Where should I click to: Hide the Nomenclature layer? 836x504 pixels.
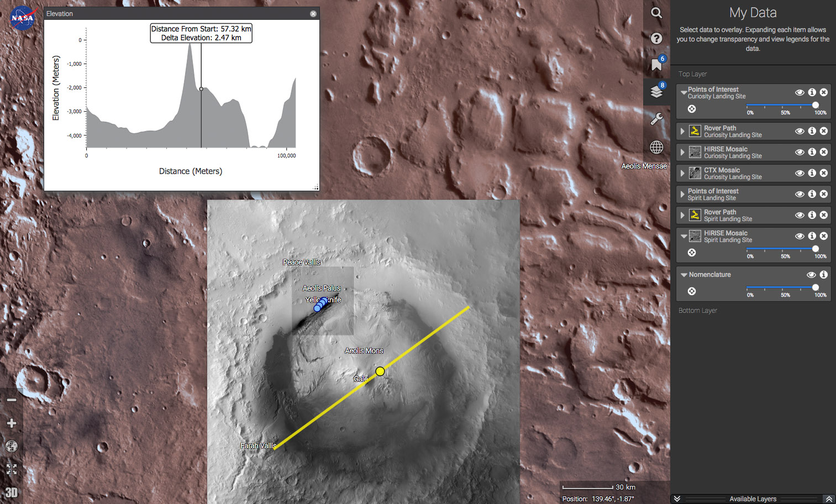pyautogui.click(x=811, y=274)
